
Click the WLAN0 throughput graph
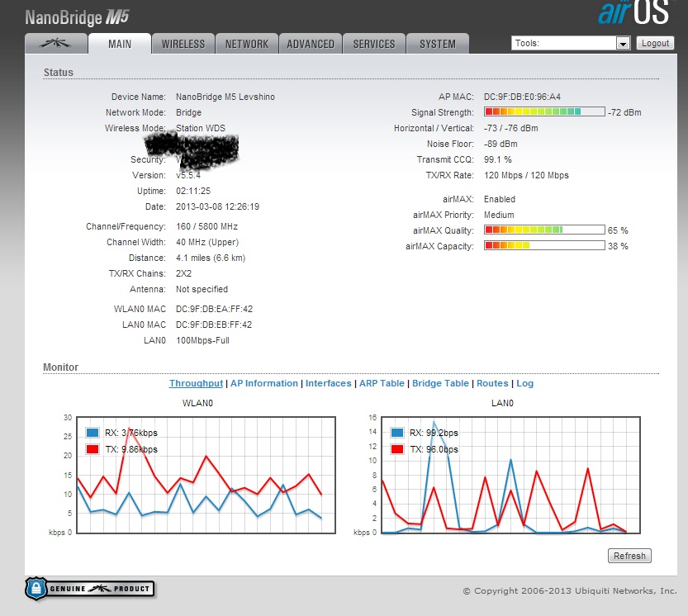(x=206, y=475)
